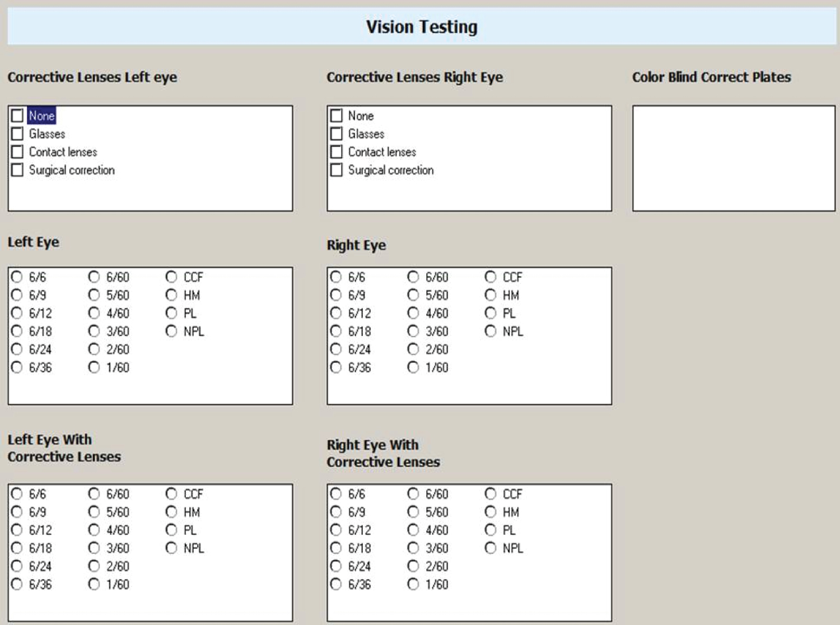
Task: Choose PL for Right Eye With Corrective Lenses
Action: click(491, 530)
